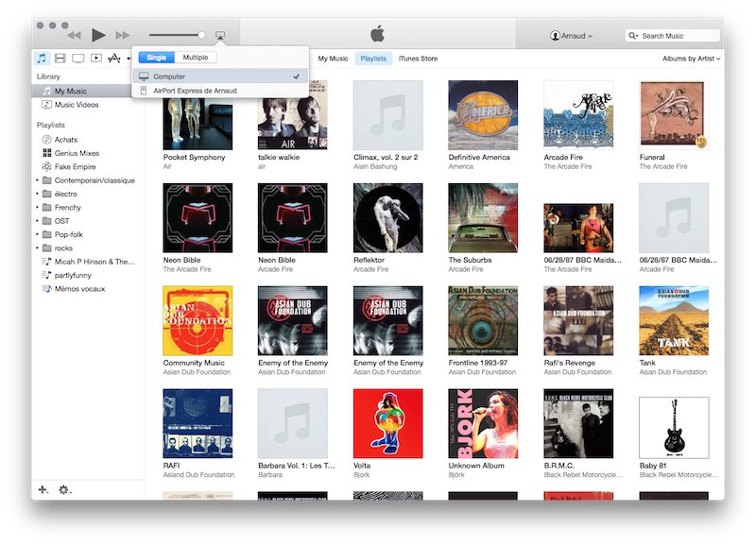
Task: Click the "Alain Bashung" artist name
Action: click(375, 166)
